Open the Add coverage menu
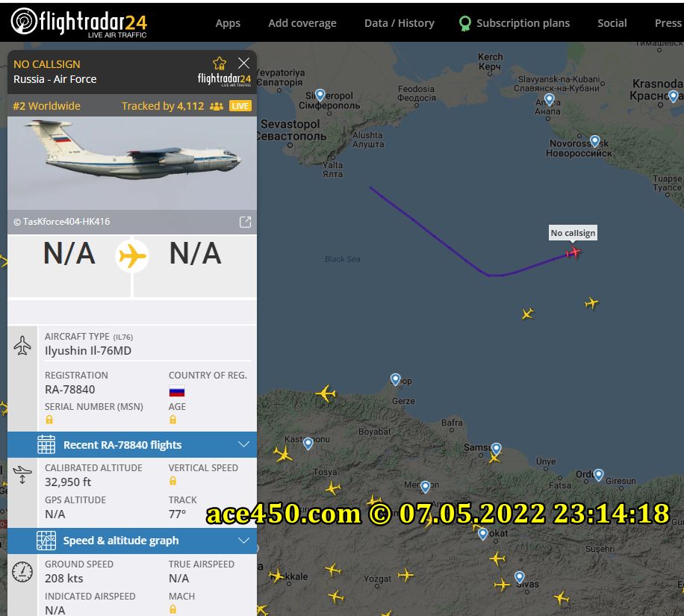This screenshot has width=684, height=616. point(302,23)
